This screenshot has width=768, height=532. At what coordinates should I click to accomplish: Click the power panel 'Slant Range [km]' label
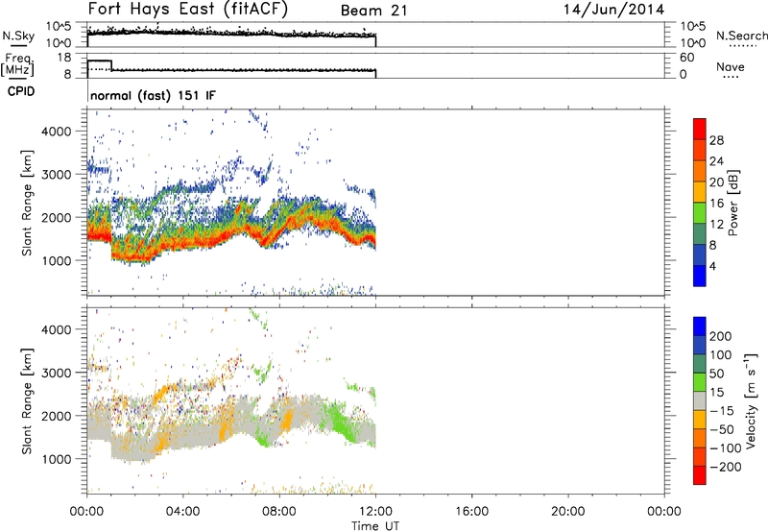coord(27,203)
